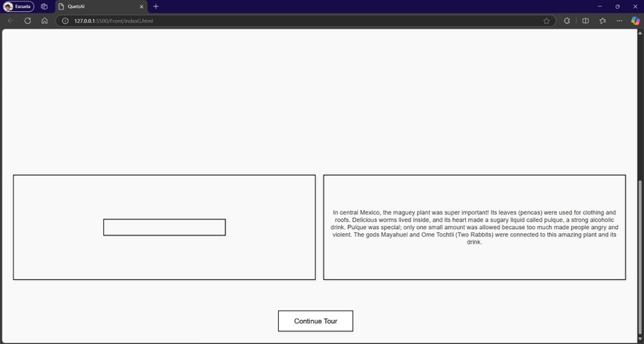
Task: Open a new browser tab
Action: pyautogui.click(x=156, y=6)
